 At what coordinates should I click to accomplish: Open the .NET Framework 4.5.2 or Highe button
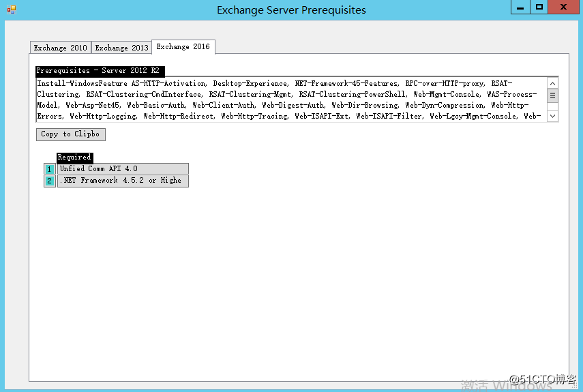(123, 181)
